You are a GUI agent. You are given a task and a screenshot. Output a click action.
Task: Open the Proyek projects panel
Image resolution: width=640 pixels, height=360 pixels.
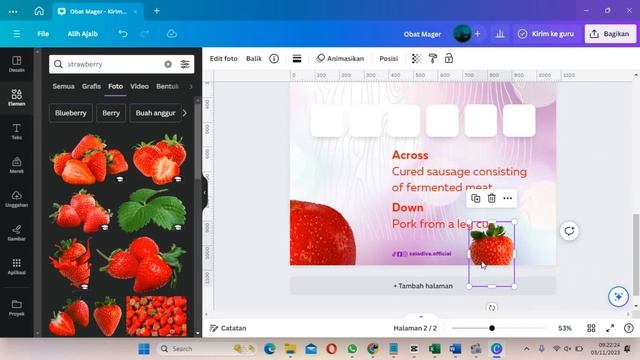coord(16,308)
